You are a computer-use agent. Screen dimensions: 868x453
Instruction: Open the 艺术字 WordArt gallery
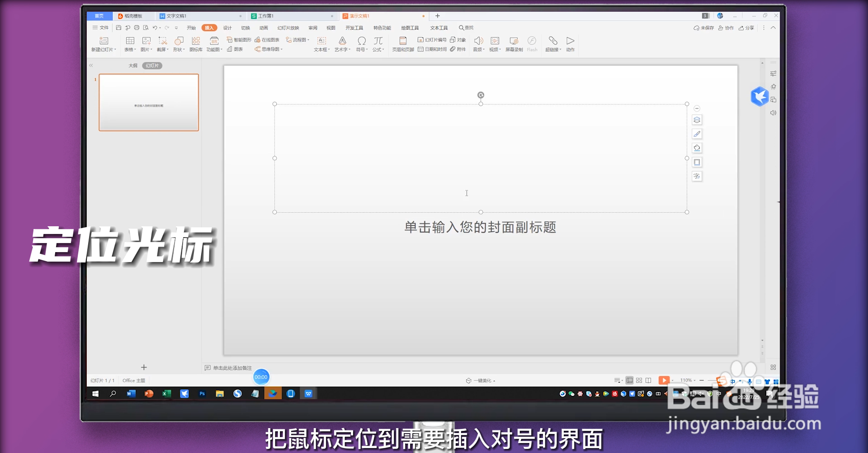342,44
